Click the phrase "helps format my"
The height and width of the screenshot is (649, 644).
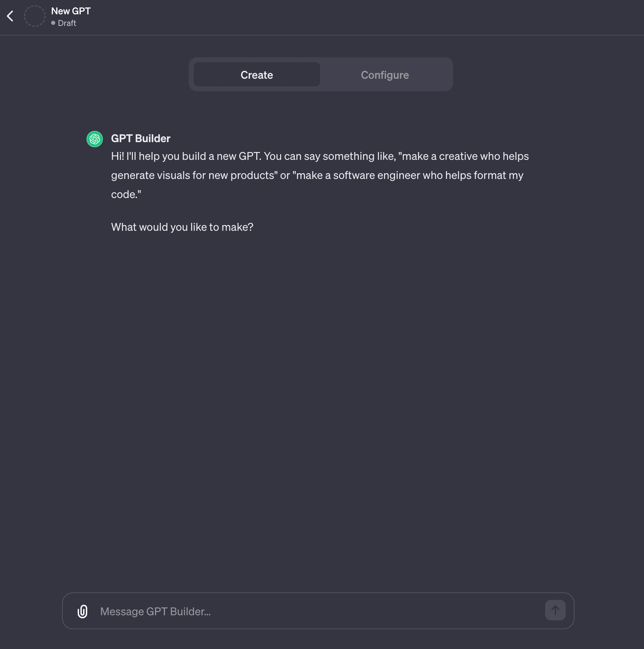coord(484,175)
